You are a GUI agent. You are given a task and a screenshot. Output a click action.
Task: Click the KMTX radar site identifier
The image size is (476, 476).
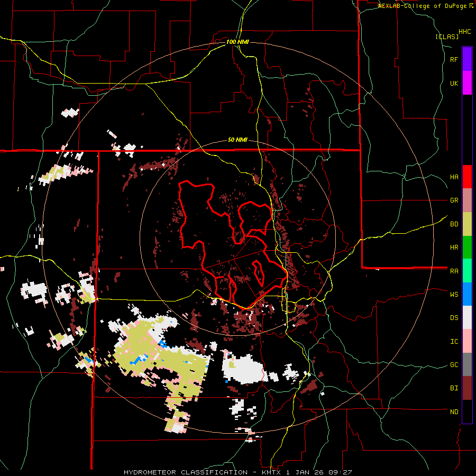(x=272, y=472)
